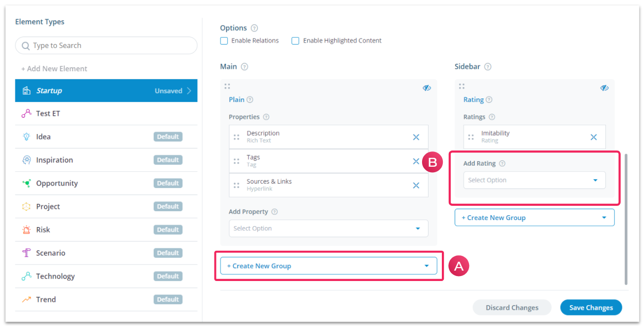Click the Unsaved label on Startup
644x328 pixels.
(169, 91)
